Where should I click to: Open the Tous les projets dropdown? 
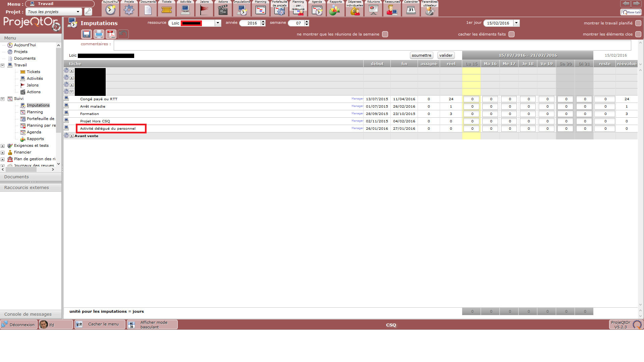pyautogui.click(x=54, y=12)
